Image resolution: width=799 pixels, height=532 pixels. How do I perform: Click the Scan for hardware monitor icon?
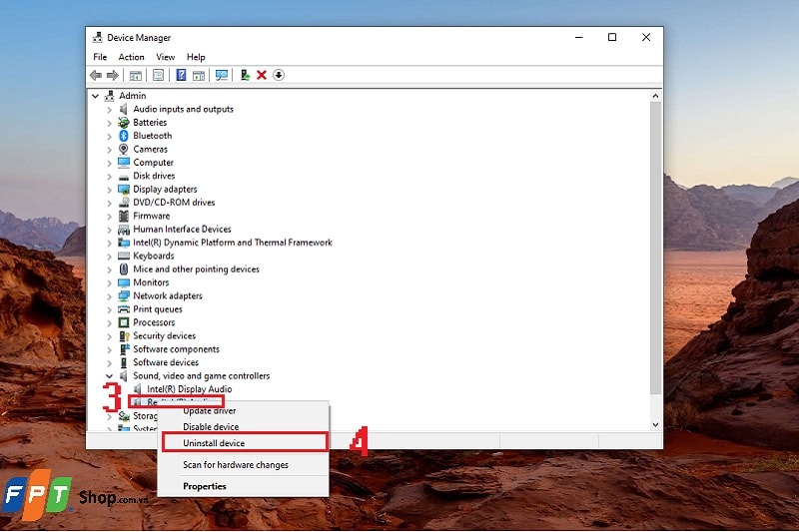(x=221, y=75)
